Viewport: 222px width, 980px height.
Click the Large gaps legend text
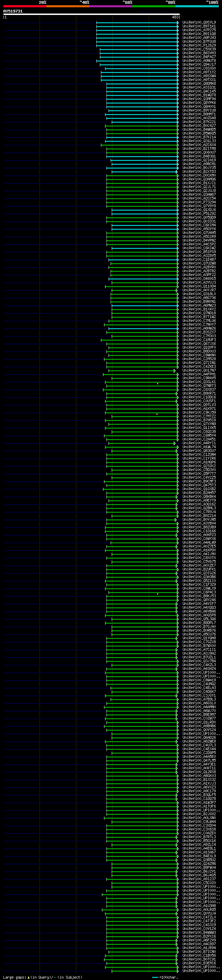(43, 977)
